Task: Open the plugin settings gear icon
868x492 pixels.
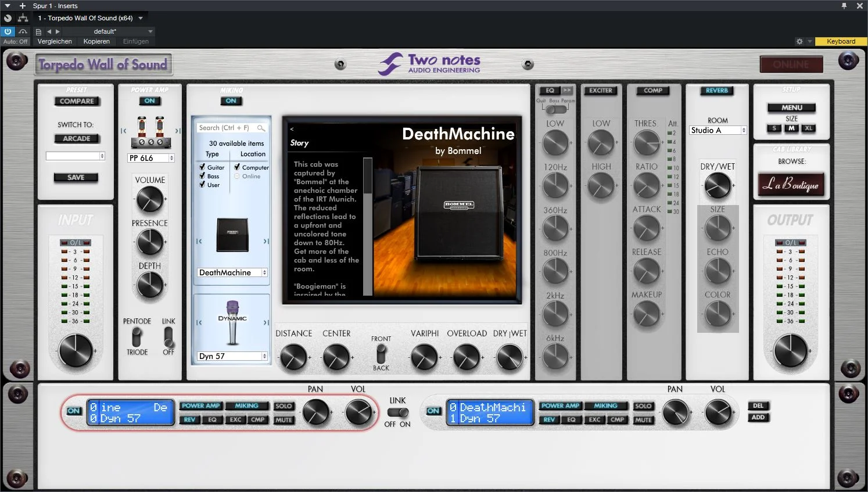Action: pos(799,41)
